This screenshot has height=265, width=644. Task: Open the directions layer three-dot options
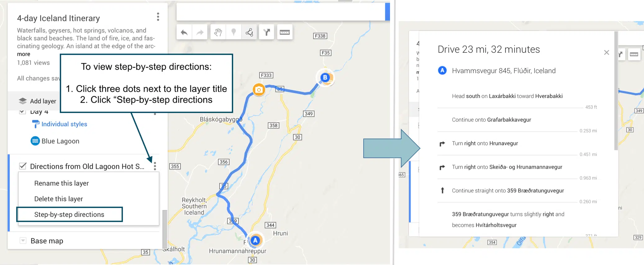click(x=155, y=166)
